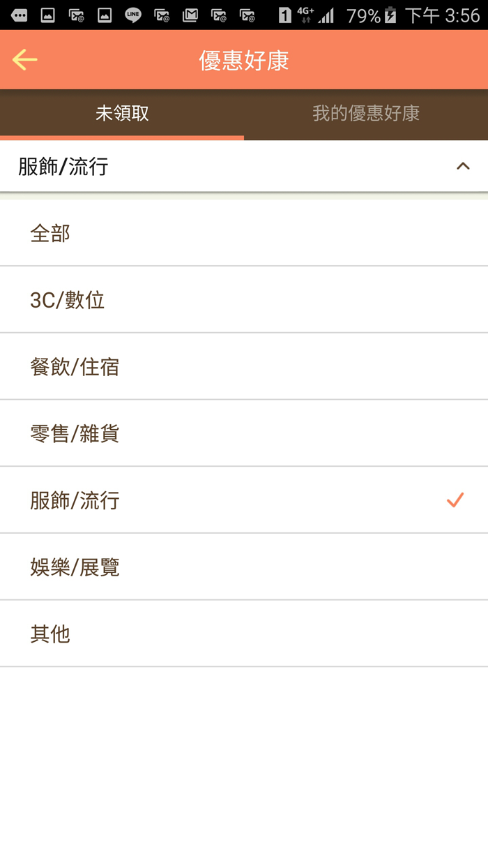Image resolution: width=488 pixels, height=868 pixels.
Task: Tap the 服飾/流行 option in the list
Action: (x=244, y=500)
